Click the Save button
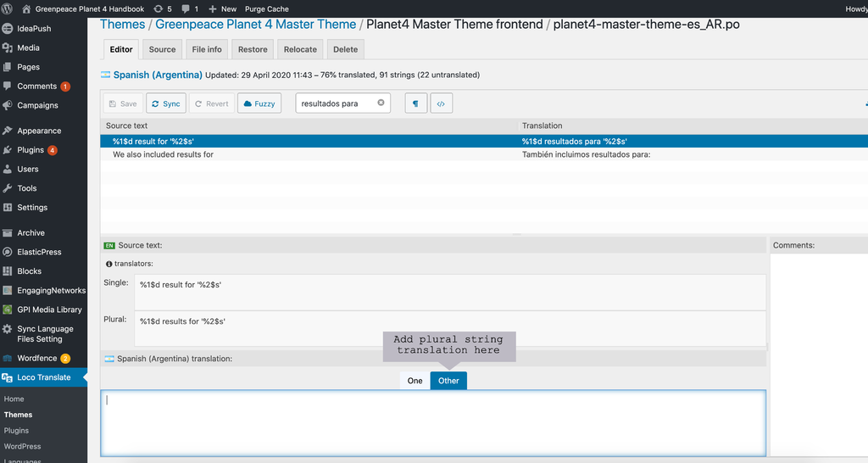The height and width of the screenshot is (463, 868). coord(124,103)
